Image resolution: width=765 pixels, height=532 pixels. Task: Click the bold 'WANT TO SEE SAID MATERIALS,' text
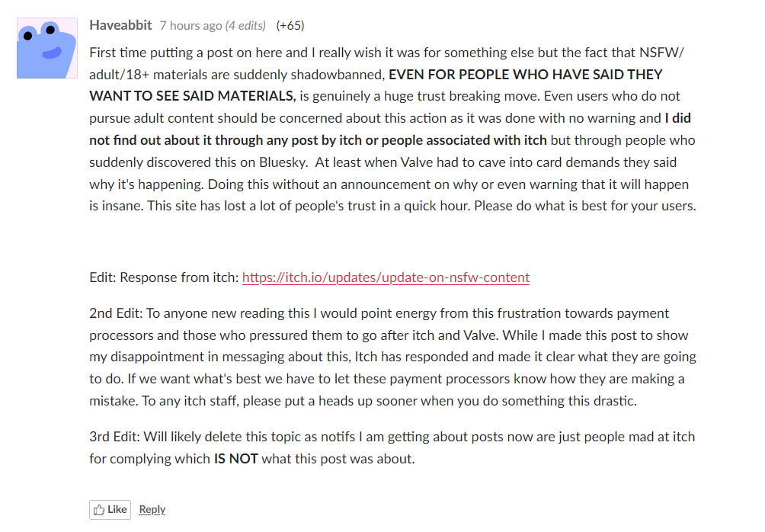coord(193,96)
